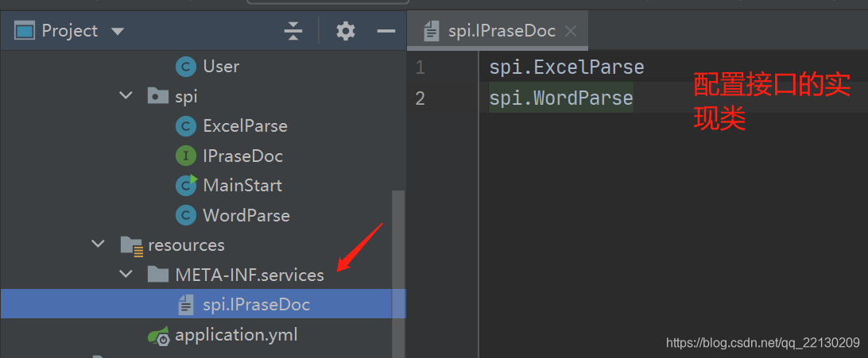Hide the Project tool window with minus icon
Image resolution: width=868 pixels, height=358 pixels.
pos(386,31)
